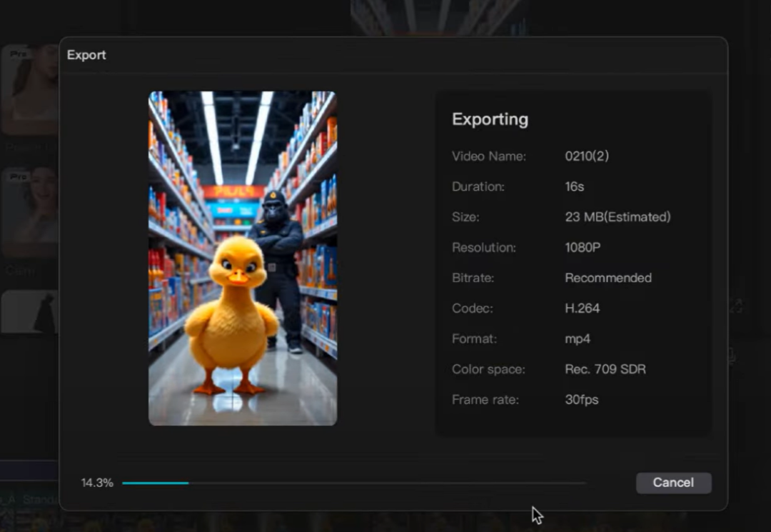
Task: Click the duck video preview thumbnail
Action: point(243,259)
